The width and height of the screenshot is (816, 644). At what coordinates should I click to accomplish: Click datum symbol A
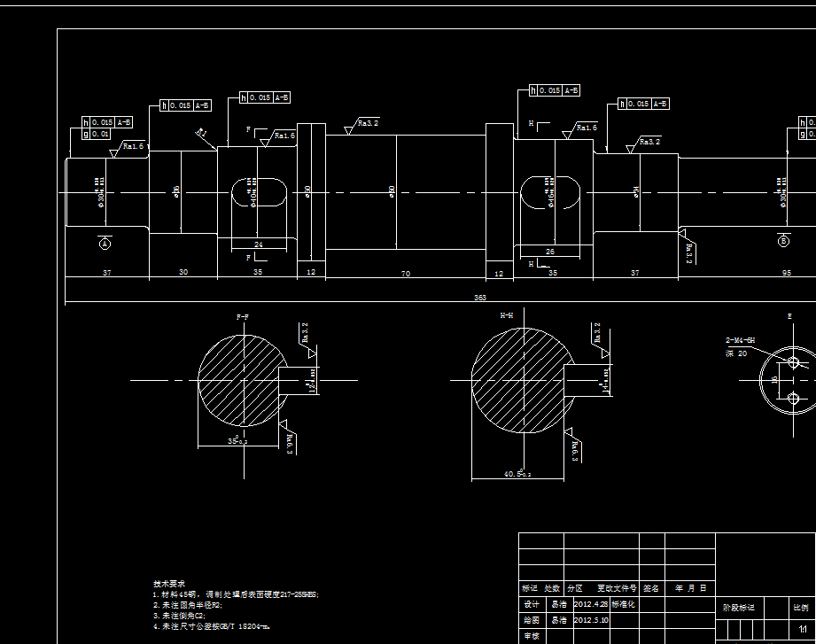pyautogui.click(x=105, y=244)
